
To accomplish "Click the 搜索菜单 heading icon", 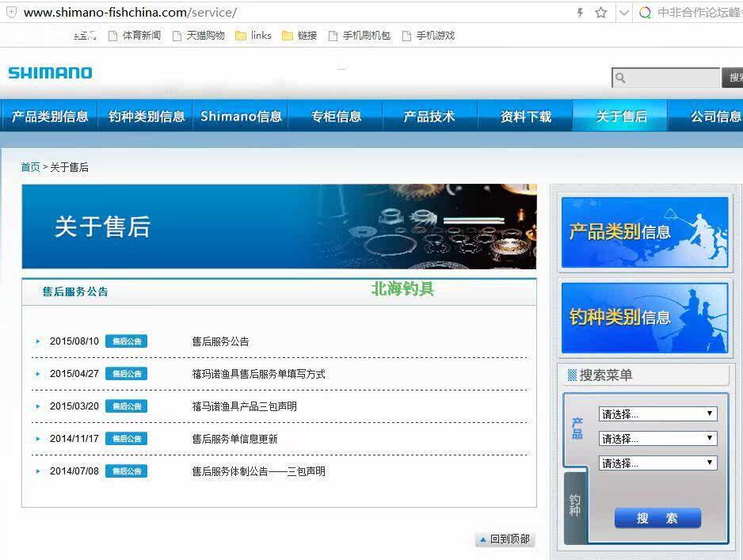I will click(x=572, y=375).
